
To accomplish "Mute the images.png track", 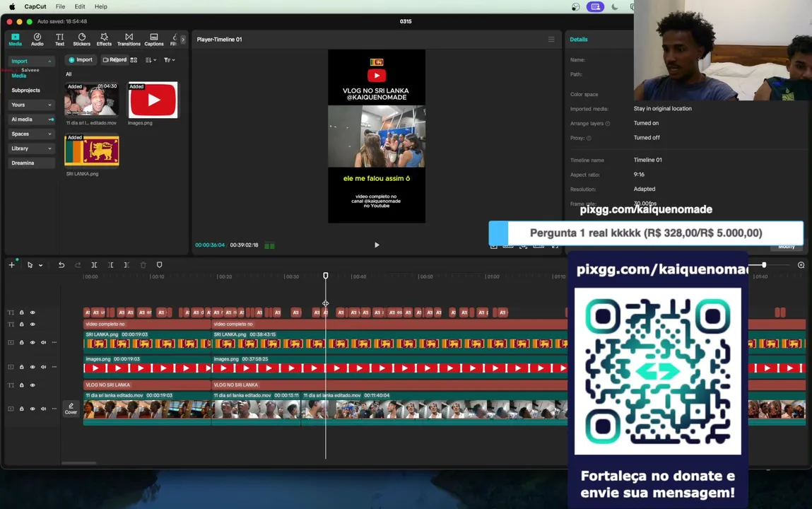I will 44,367.
